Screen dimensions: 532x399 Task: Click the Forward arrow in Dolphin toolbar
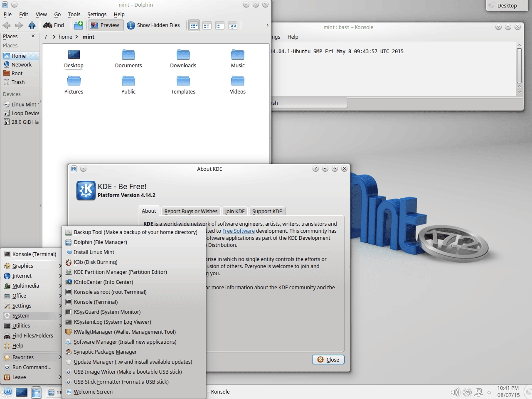[19, 25]
